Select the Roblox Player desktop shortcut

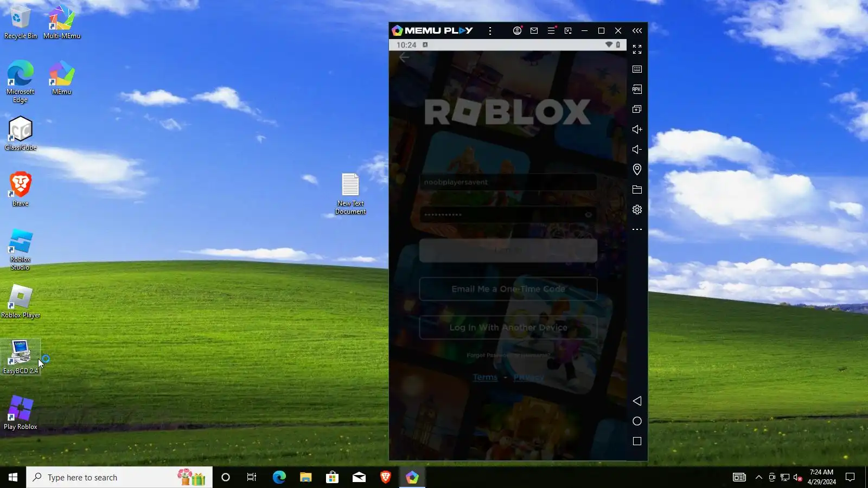click(x=21, y=301)
